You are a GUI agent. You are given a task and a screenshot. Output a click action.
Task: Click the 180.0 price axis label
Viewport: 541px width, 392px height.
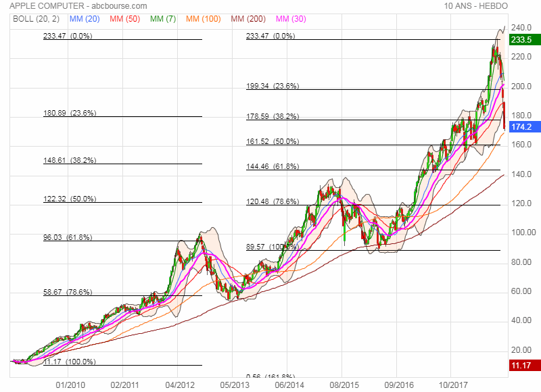[x=521, y=116]
